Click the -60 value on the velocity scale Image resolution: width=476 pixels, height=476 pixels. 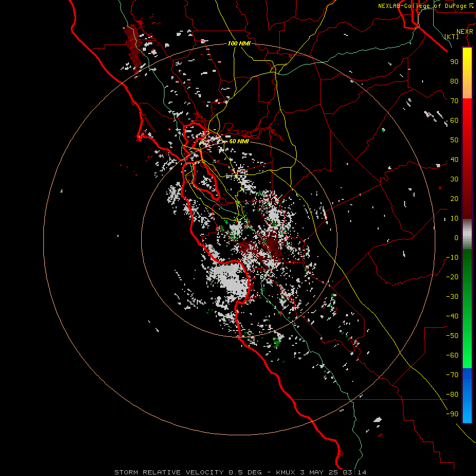(452, 355)
